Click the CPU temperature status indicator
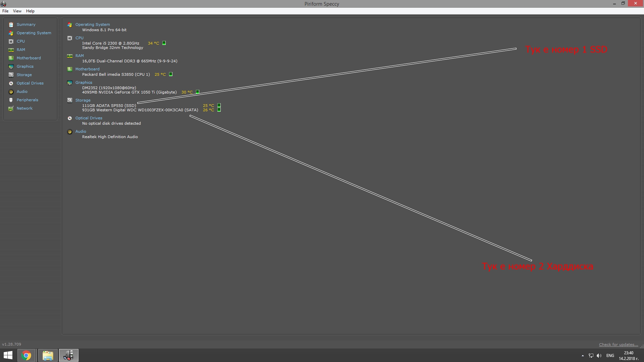This screenshot has height=362, width=644. click(x=164, y=43)
